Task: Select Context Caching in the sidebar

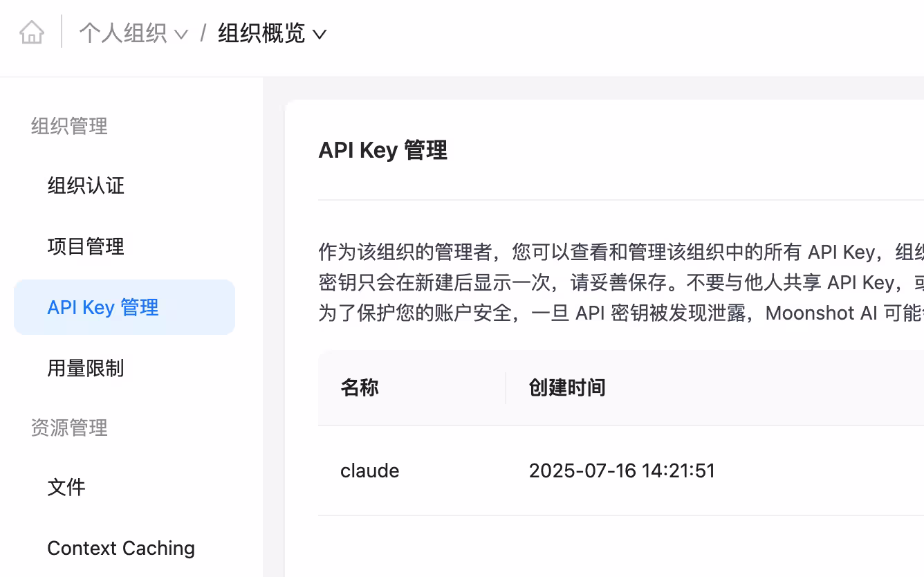Action: click(x=121, y=548)
